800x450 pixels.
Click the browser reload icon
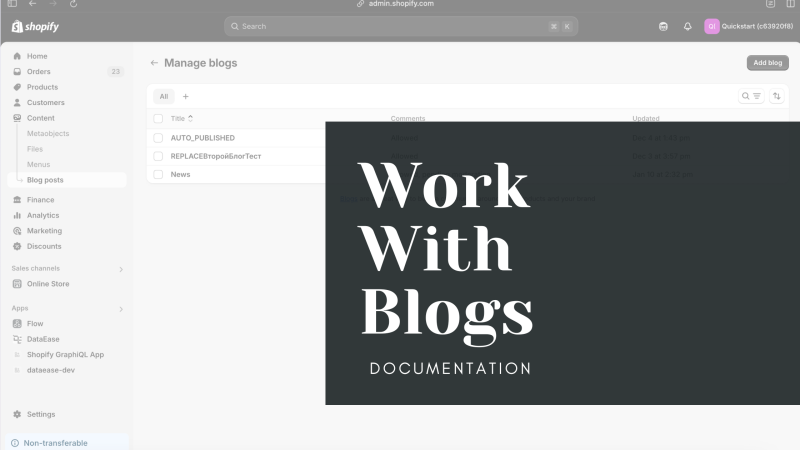[73, 4]
